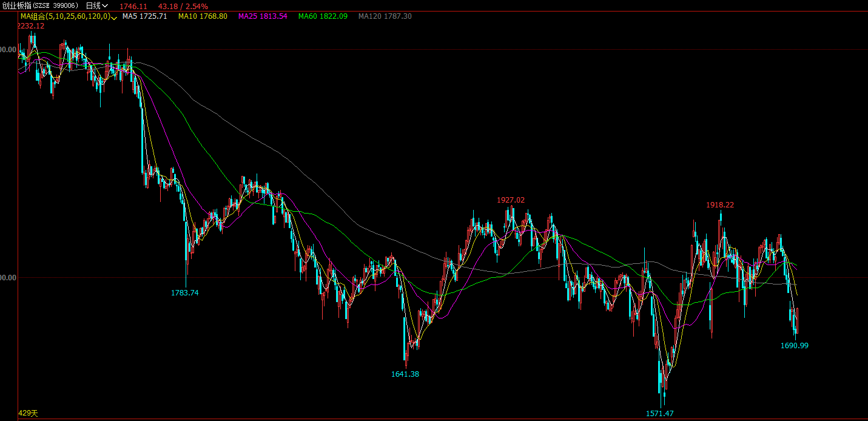Select the MA120 1787.30 label
Screen dimensions: 868x421
pyautogui.click(x=385, y=16)
